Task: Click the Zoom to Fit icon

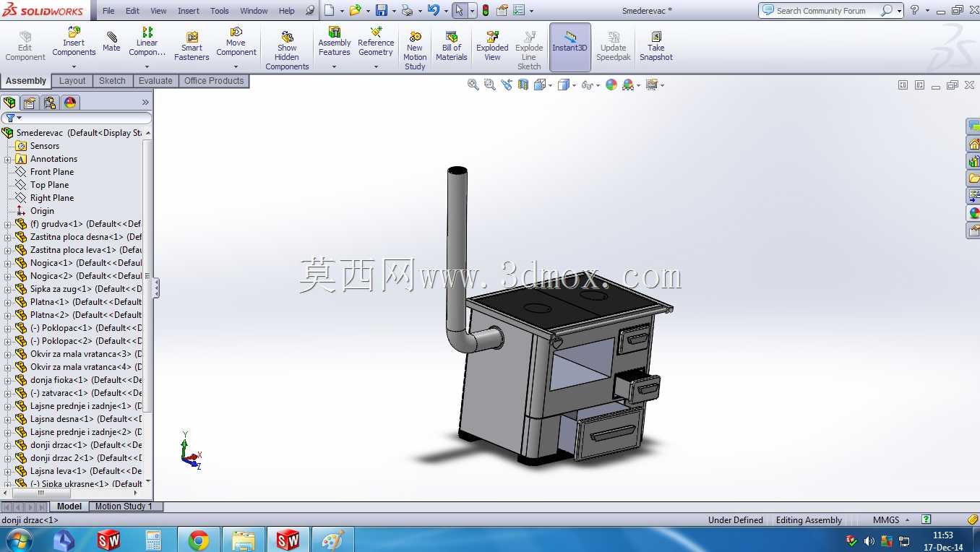Action: 473,85
